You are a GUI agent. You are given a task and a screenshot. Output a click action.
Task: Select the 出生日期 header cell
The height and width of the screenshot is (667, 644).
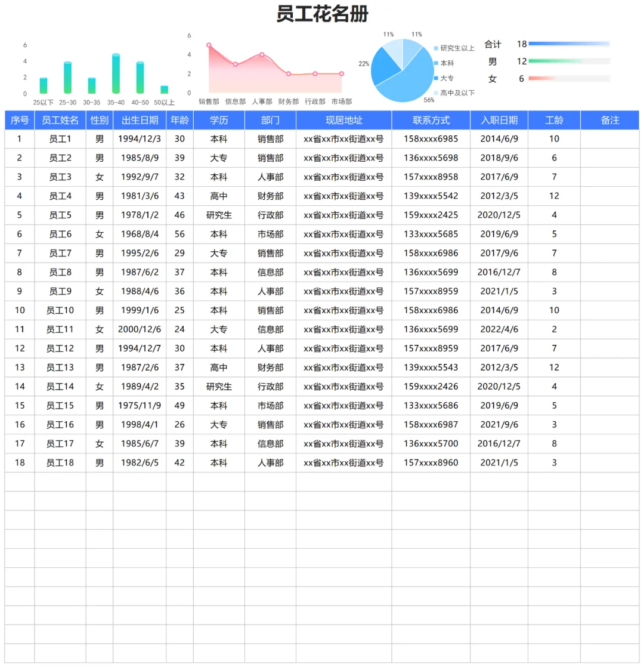[x=140, y=121]
